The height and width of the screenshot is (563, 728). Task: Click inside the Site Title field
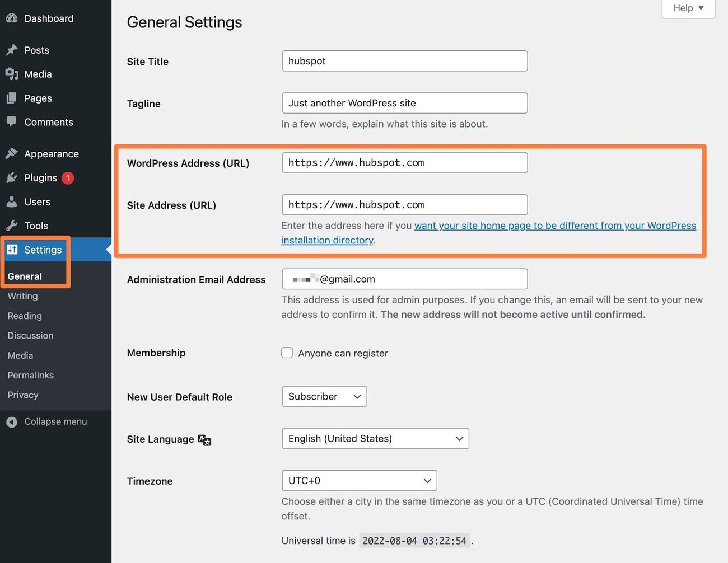pos(404,60)
